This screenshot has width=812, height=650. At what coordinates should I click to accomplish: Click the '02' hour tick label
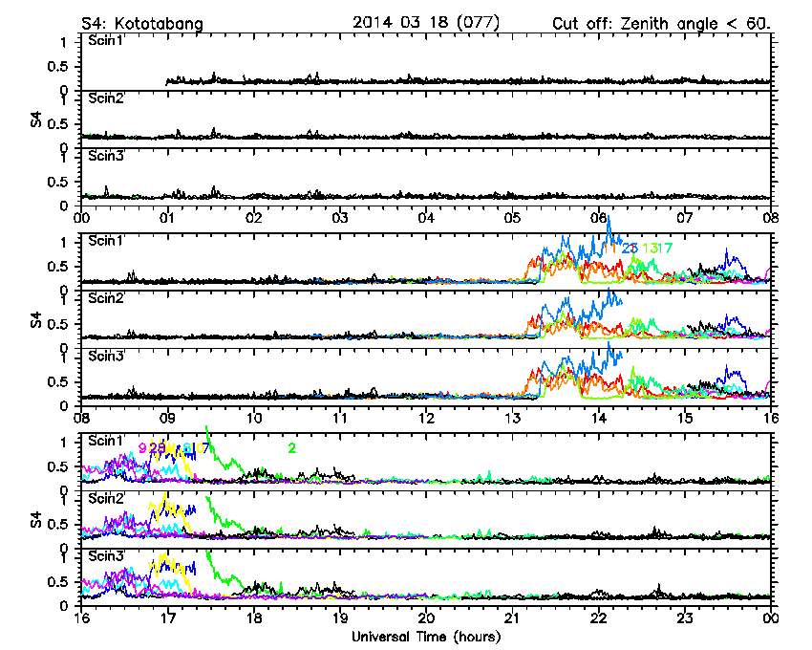[x=254, y=218]
